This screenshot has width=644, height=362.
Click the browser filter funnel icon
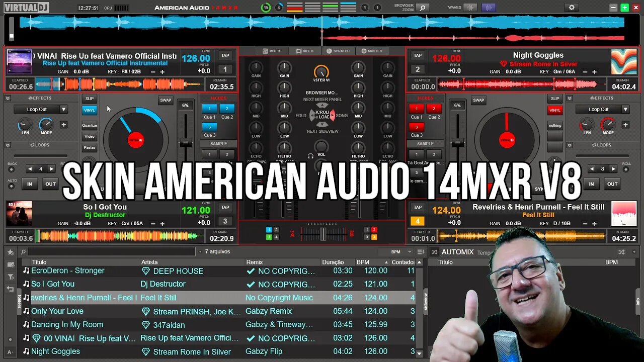point(10,277)
